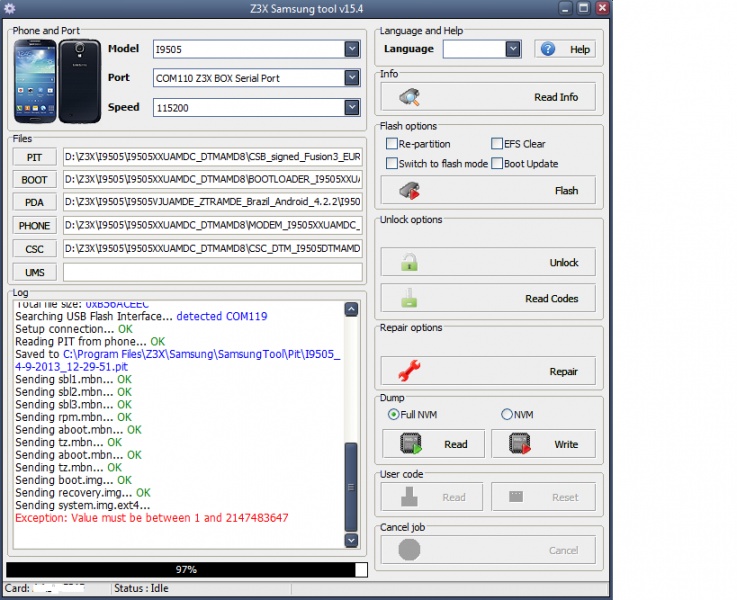The image size is (737, 600).
Task: Minimize the Z3X Samsung tool window
Action: [565, 8]
